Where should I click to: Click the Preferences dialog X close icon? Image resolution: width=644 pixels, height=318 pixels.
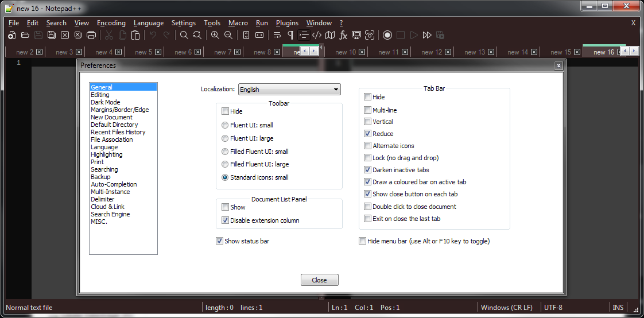pyautogui.click(x=558, y=66)
